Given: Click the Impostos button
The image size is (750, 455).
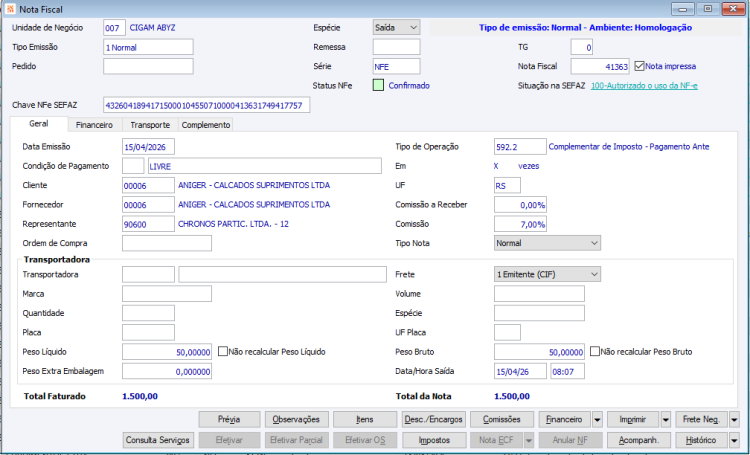Looking at the screenshot, I should [434, 440].
